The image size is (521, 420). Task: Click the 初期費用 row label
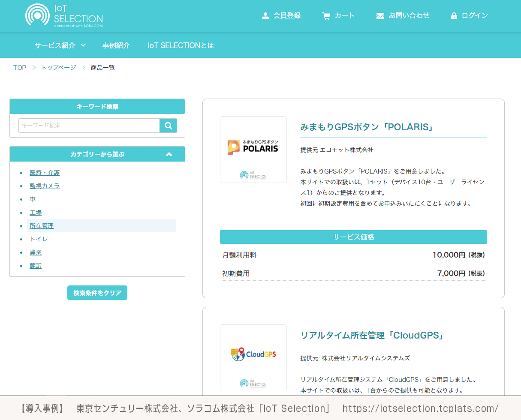click(x=236, y=273)
